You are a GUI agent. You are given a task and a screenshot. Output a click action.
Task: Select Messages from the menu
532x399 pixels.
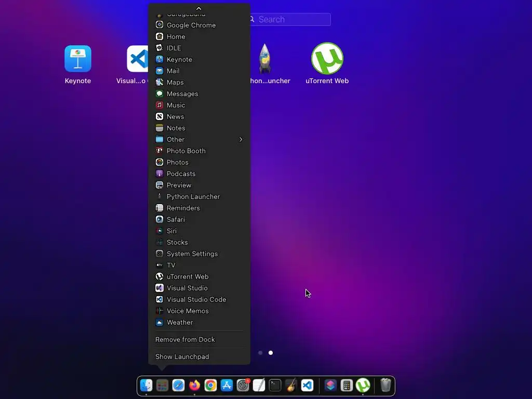[199, 94]
